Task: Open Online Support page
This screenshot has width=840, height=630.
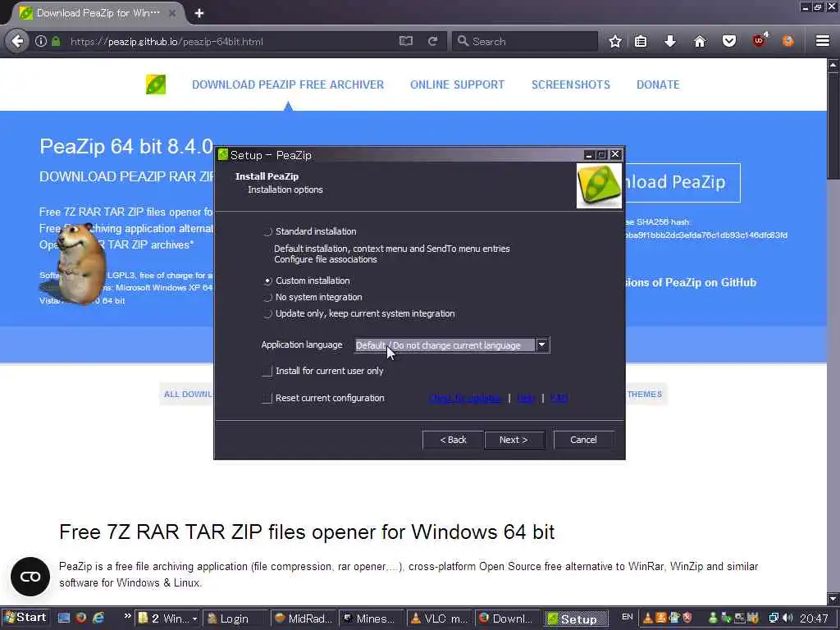Action: [x=457, y=84]
